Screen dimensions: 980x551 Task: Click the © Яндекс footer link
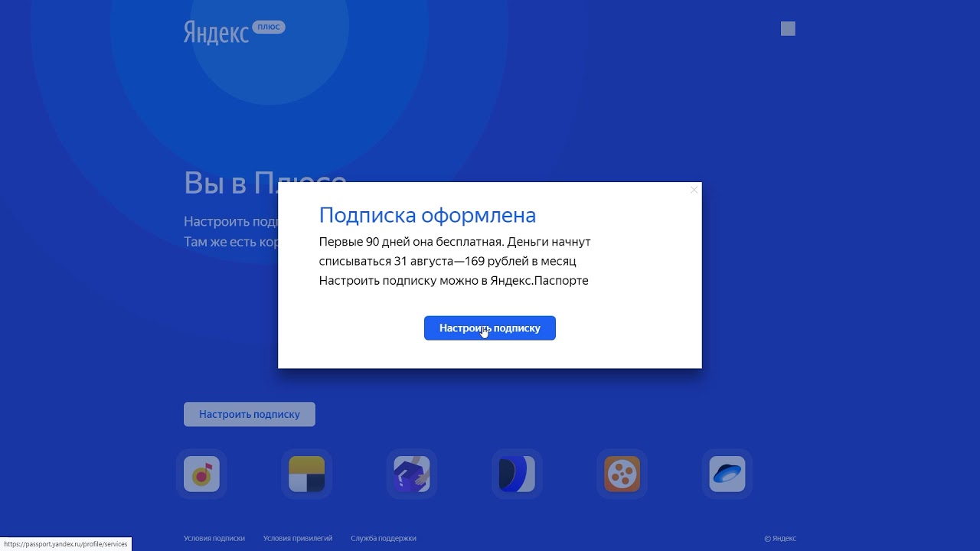[x=780, y=539]
